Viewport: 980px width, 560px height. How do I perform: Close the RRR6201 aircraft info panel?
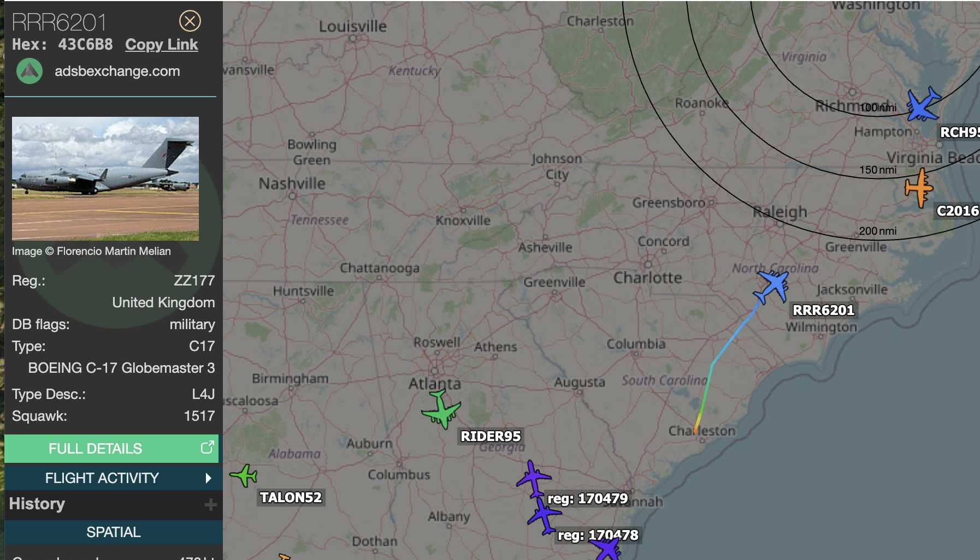tap(190, 21)
